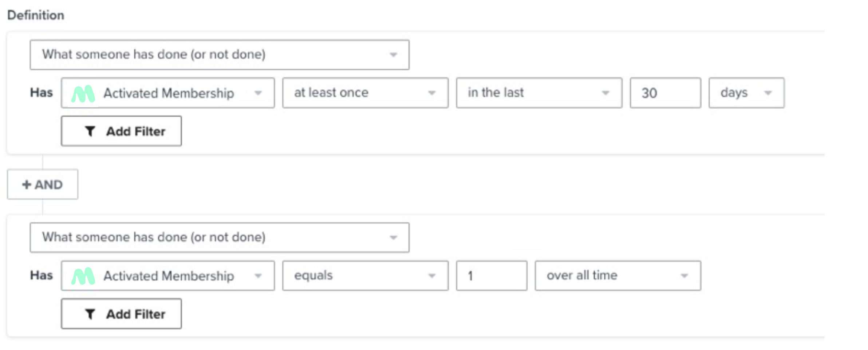This screenshot has width=868, height=350.
Task: Click the top Add Filter button
Action: (121, 131)
